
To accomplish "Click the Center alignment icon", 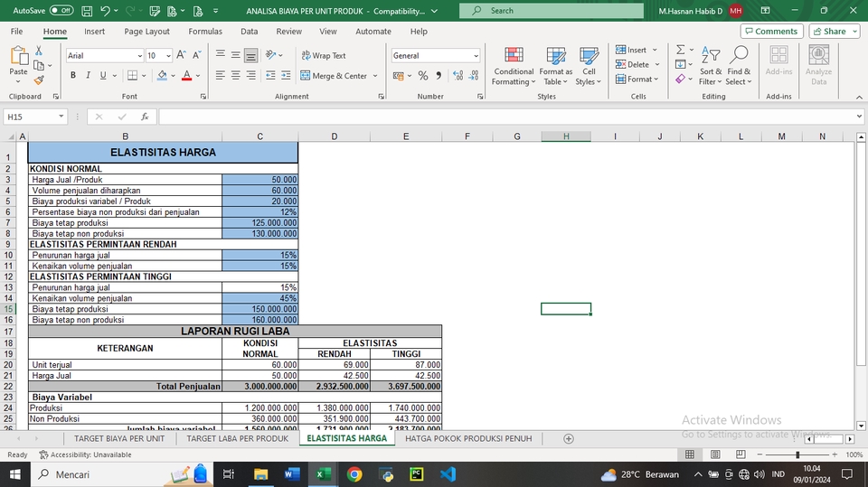I will (235, 75).
